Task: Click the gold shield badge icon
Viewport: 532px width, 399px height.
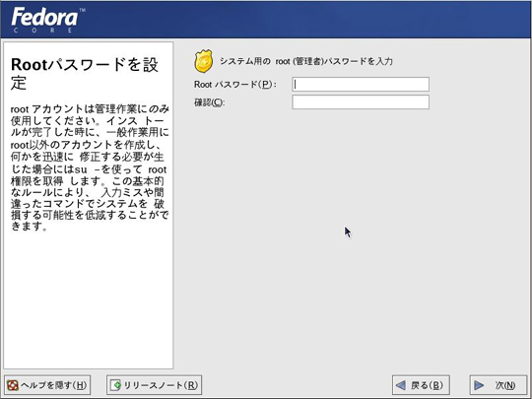Action: coord(204,61)
